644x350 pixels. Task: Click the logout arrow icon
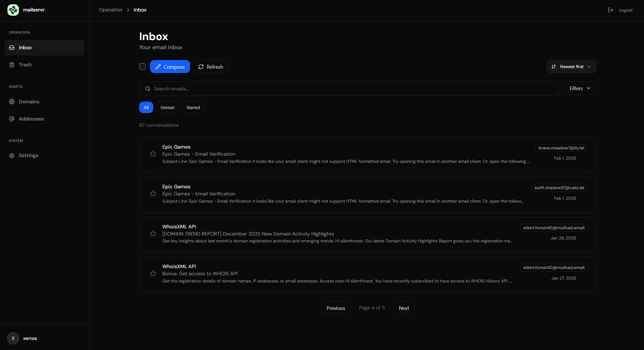[x=611, y=10]
